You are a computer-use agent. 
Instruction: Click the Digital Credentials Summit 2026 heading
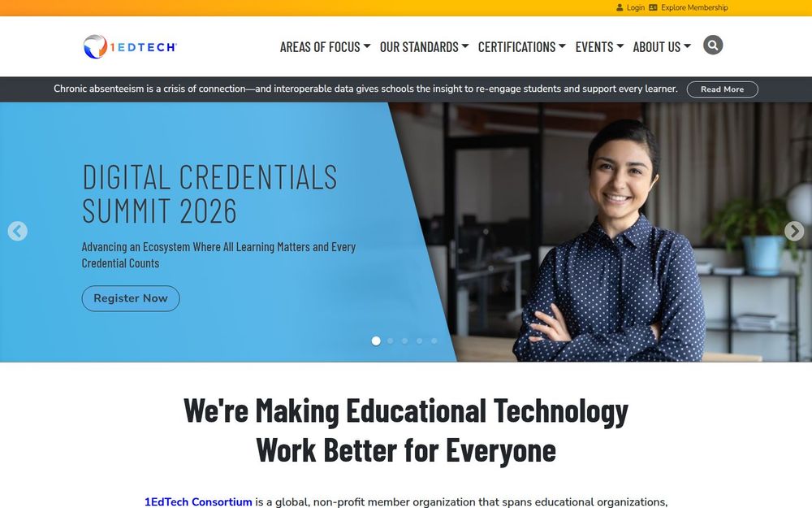tap(209, 194)
